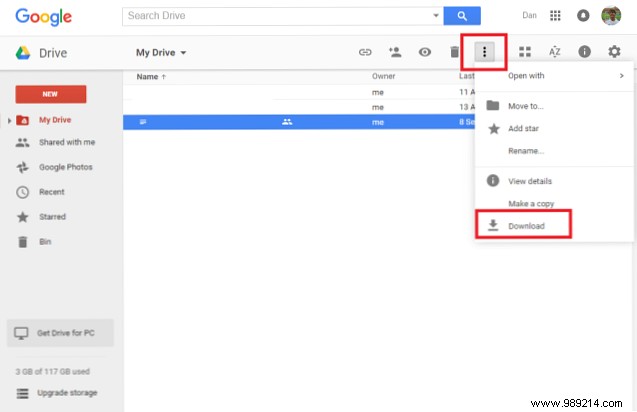Choose Add star from the menu

click(x=554, y=128)
